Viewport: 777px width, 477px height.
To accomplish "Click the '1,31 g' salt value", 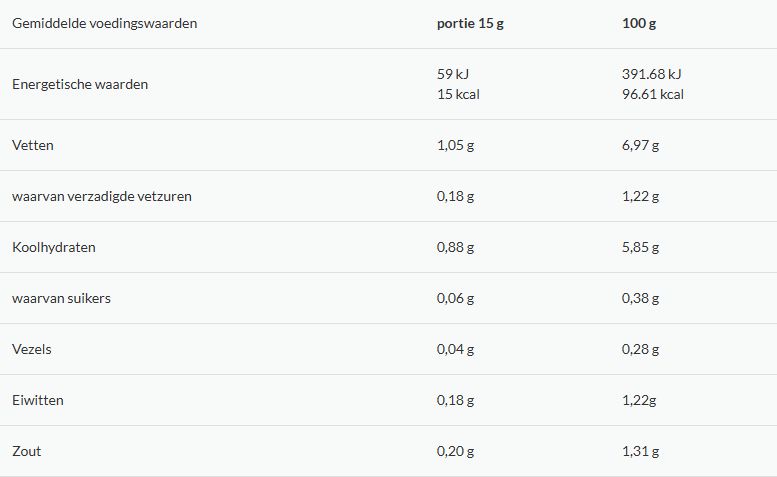I will click(640, 452).
